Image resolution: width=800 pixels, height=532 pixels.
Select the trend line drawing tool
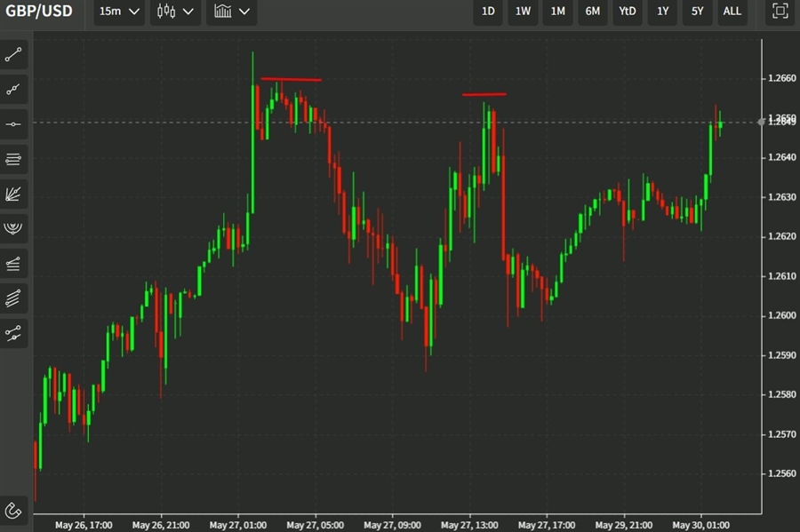coord(13,54)
